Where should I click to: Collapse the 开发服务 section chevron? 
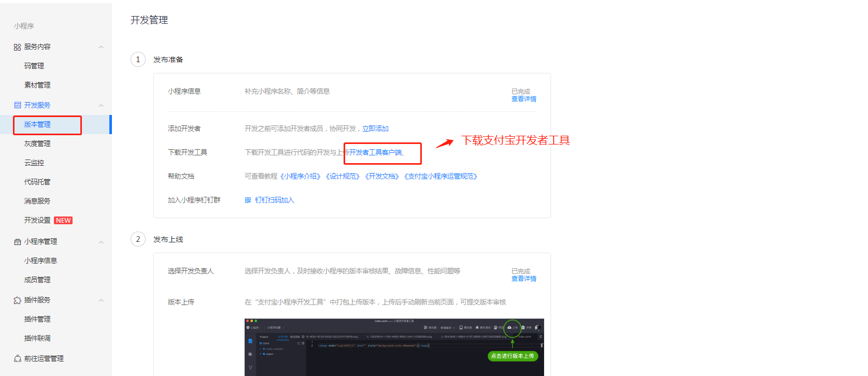[101, 106]
